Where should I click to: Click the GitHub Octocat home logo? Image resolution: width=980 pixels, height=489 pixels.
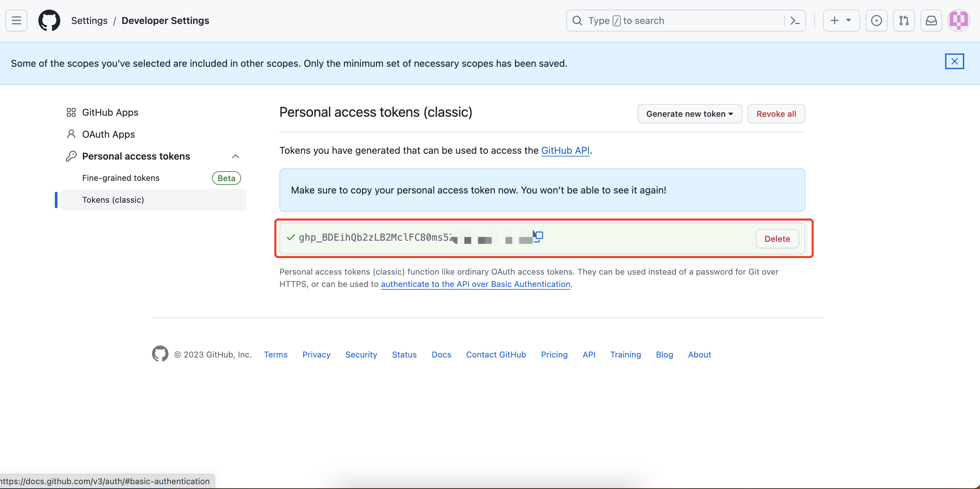point(49,21)
